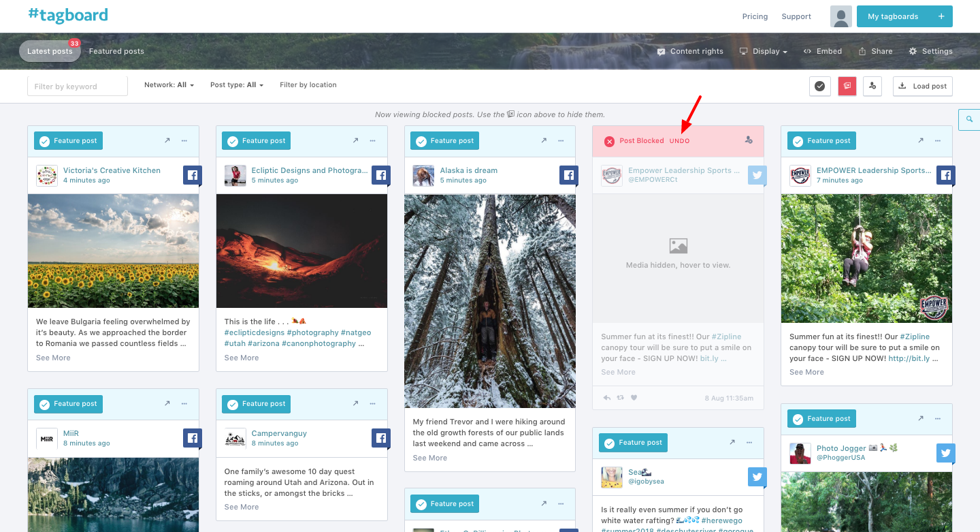The height and width of the screenshot is (532, 980).
Task: Open the snowy forest tree photo
Action: 490,301
